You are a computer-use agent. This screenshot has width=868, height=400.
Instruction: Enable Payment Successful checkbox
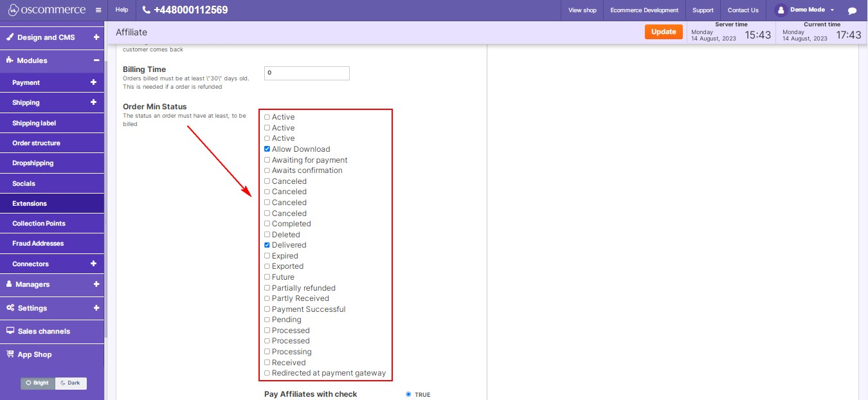267,309
